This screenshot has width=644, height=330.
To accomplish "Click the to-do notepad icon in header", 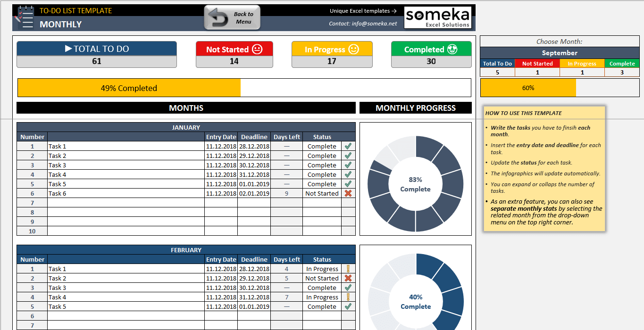I will [x=25, y=17].
